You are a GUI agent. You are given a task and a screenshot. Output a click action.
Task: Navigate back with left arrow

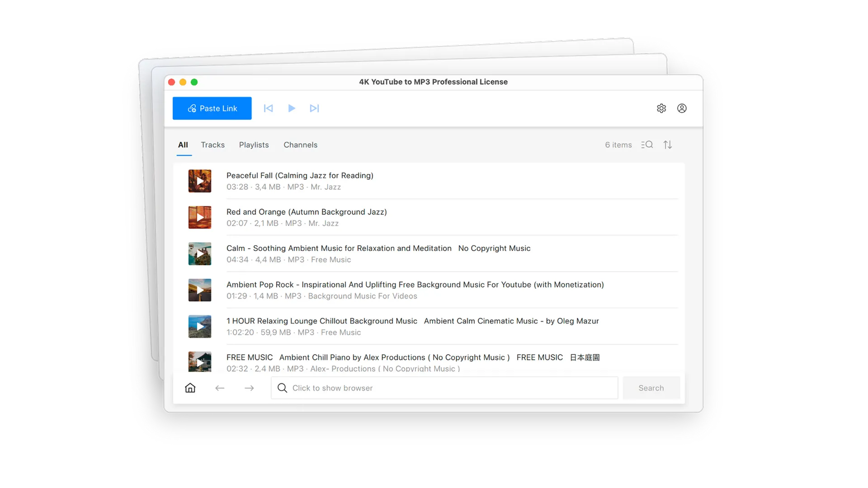(220, 388)
